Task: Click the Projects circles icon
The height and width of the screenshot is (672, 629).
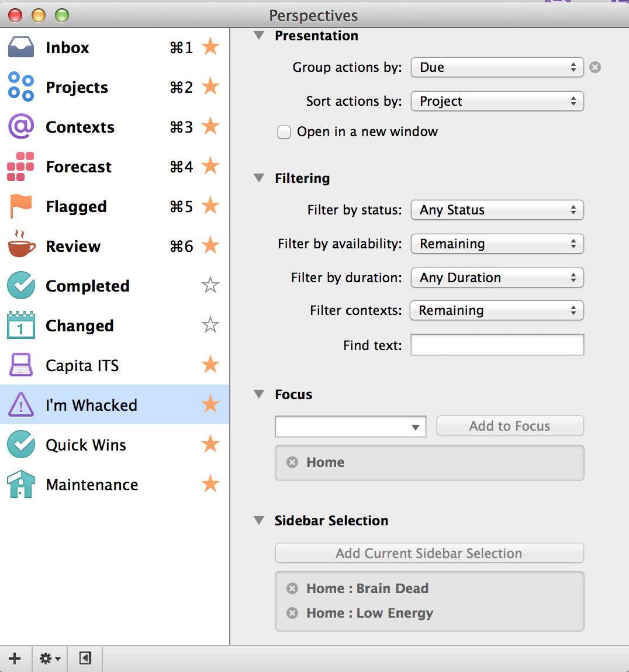Action: point(21,86)
